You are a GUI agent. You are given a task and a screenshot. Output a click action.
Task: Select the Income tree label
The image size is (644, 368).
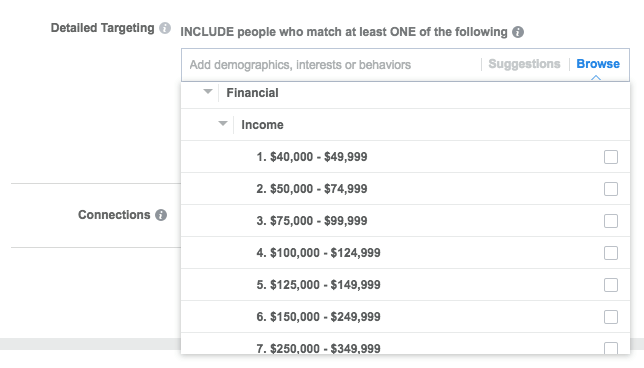(x=262, y=125)
